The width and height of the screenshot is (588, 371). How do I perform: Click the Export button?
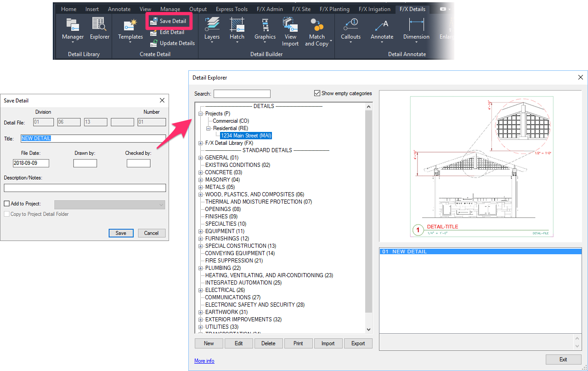pyautogui.click(x=358, y=343)
